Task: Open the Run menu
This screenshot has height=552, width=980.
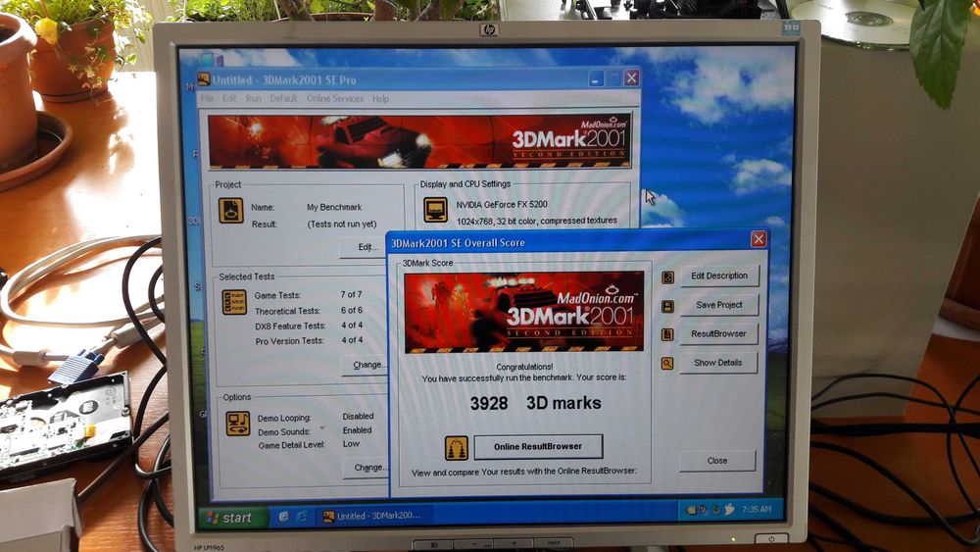Action: [253, 98]
